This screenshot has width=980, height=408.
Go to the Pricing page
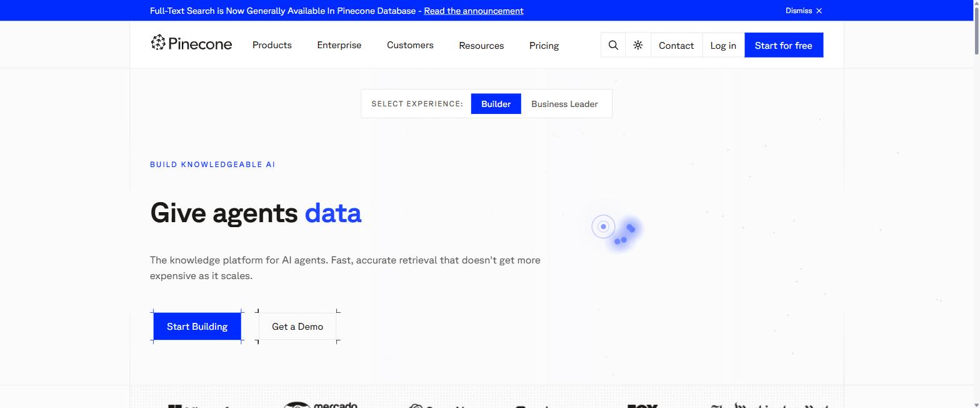[544, 46]
